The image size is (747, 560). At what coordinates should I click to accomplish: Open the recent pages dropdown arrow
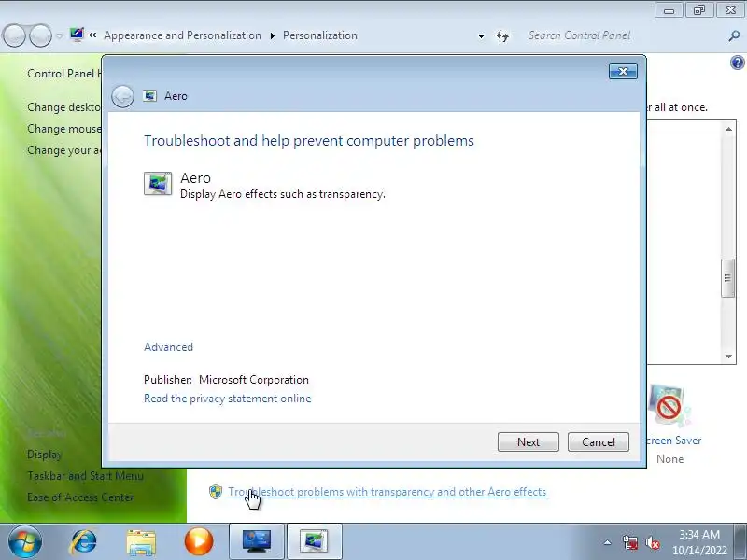[60, 35]
